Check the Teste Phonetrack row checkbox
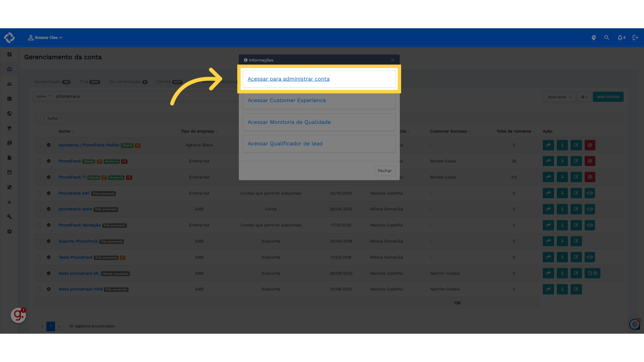The height and width of the screenshot is (362, 644). point(39,257)
